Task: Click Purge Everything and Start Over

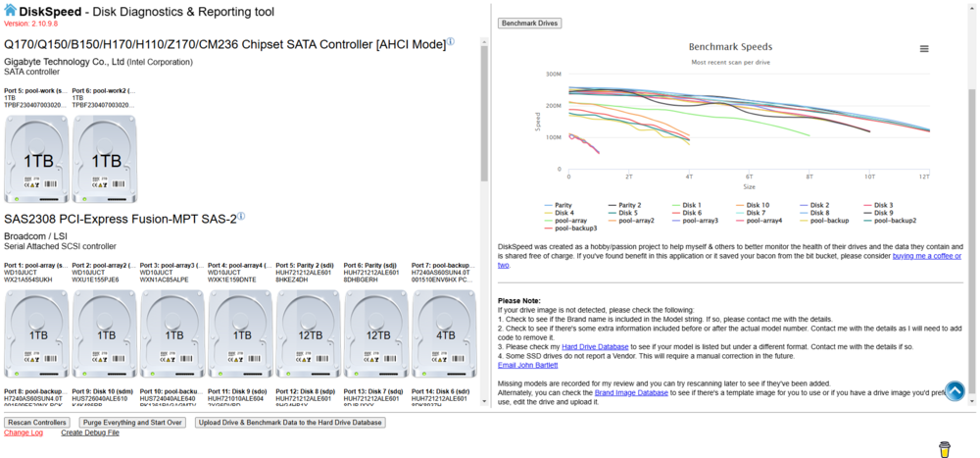Action: point(132,423)
